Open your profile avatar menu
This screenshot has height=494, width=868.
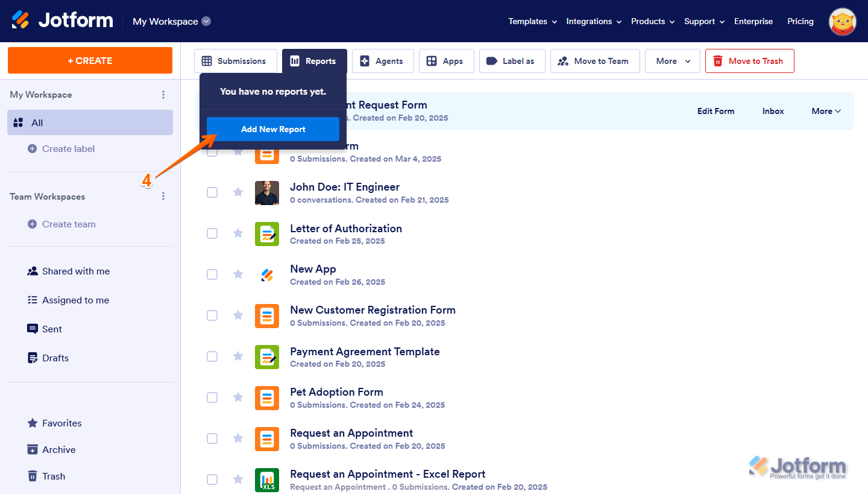tap(842, 21)
